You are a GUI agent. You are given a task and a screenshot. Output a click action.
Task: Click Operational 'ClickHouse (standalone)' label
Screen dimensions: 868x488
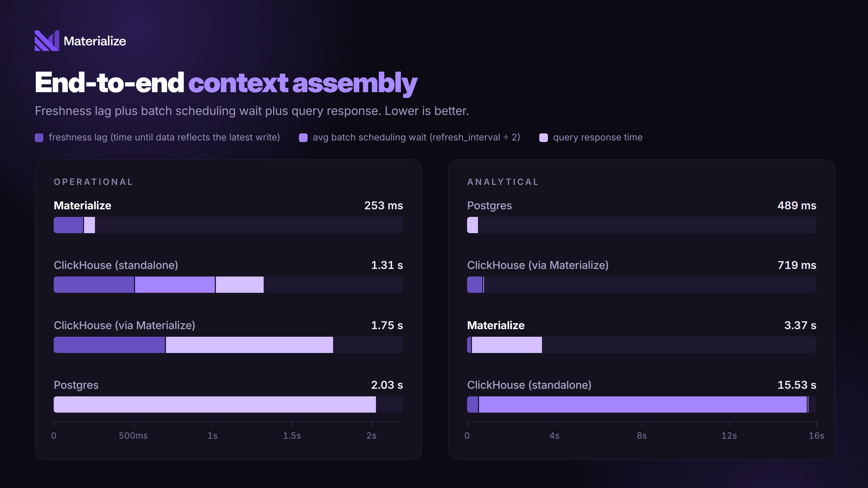coord(116,265)
